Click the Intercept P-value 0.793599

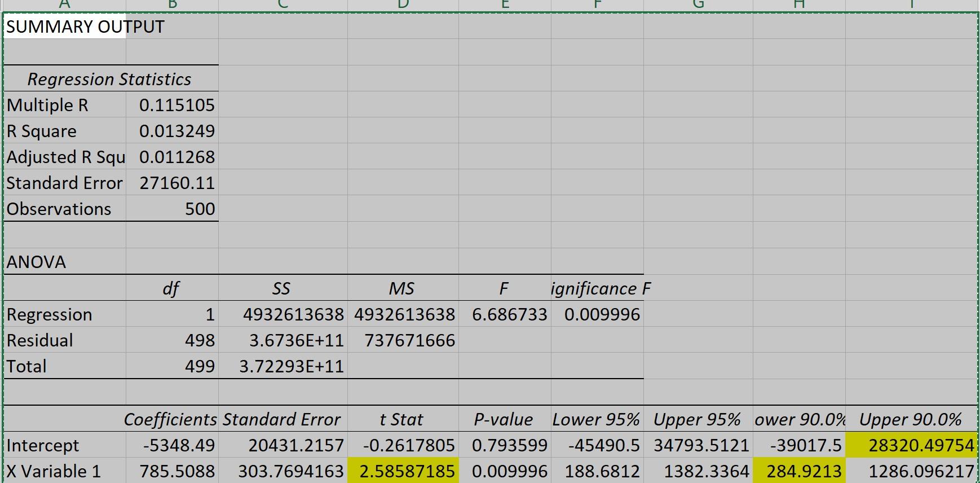(x=505, y=445)
